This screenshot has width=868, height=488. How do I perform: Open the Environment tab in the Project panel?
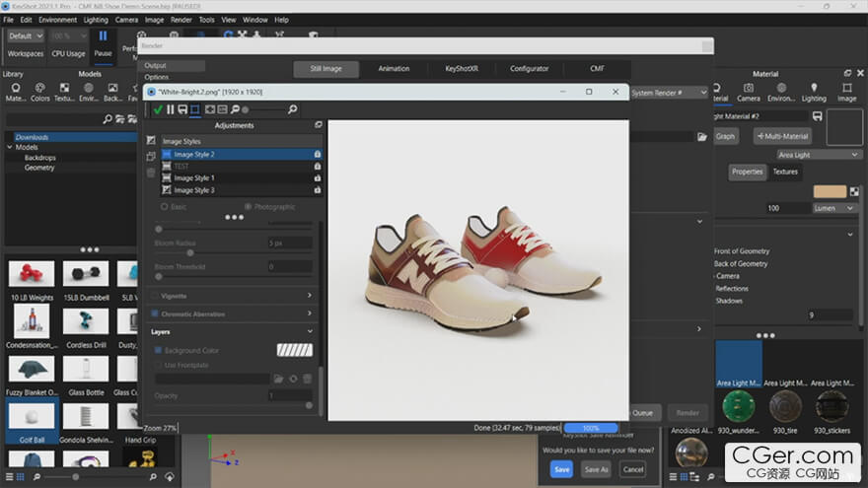point(781,92)
